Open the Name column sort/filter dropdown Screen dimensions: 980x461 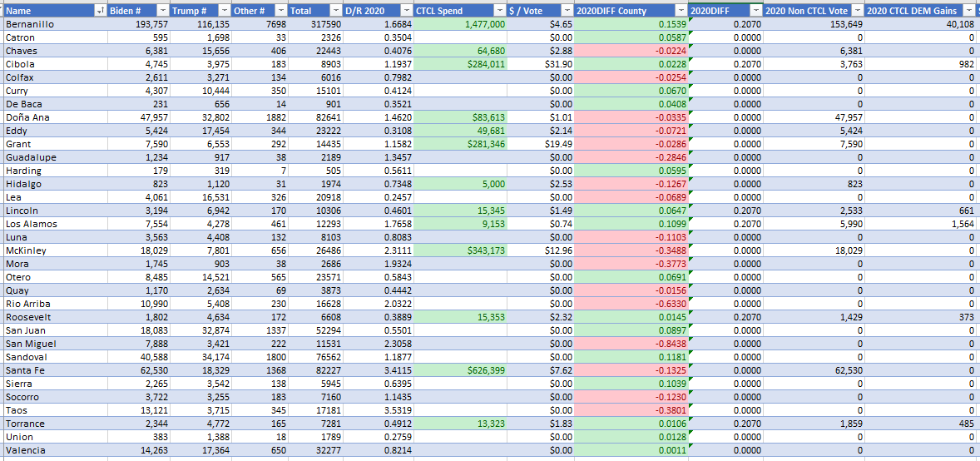(100, 12)
